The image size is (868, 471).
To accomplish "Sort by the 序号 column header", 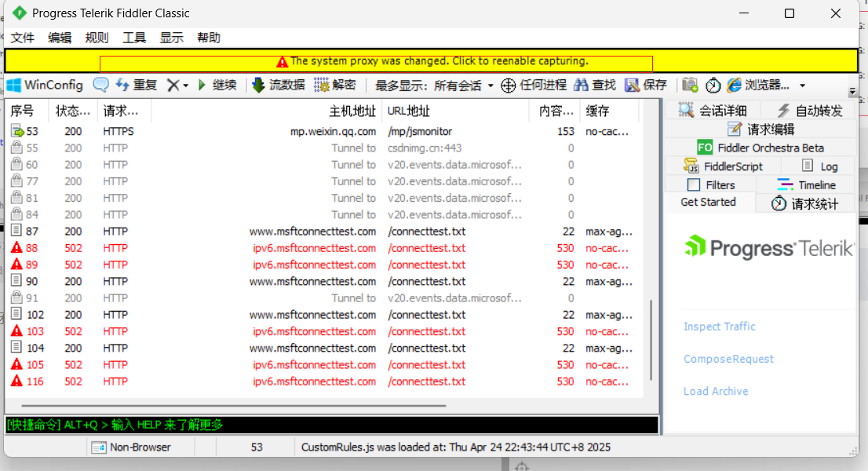I will click(x=27, y=111).
